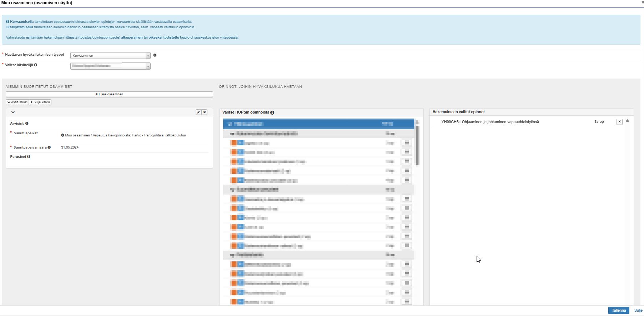Click info icon before Muu osaaminen text
Screen dimensions: 644x316
62,135
